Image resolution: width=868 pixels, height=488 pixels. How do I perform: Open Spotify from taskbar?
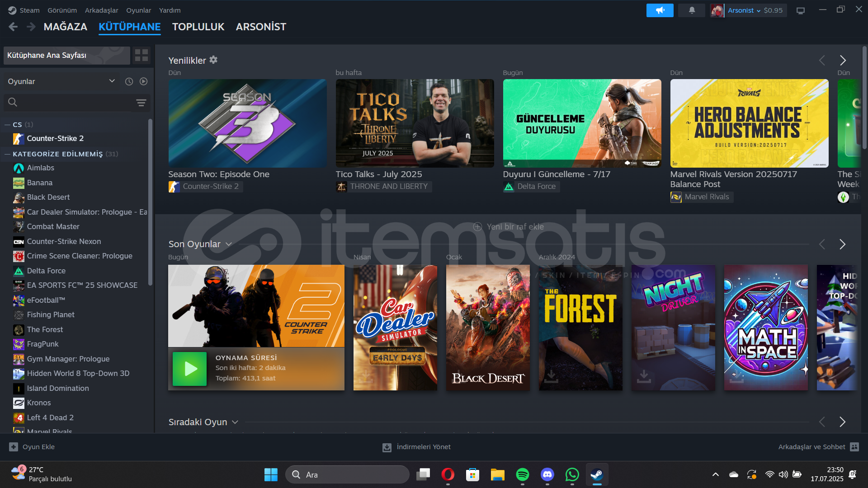coord(522,474)
